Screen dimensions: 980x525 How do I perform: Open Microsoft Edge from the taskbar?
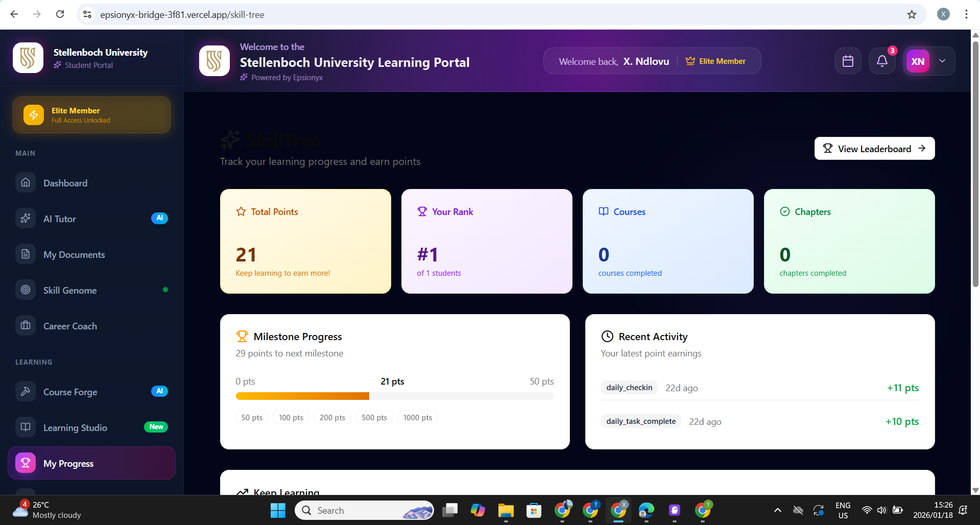click(x=647, y=510)
